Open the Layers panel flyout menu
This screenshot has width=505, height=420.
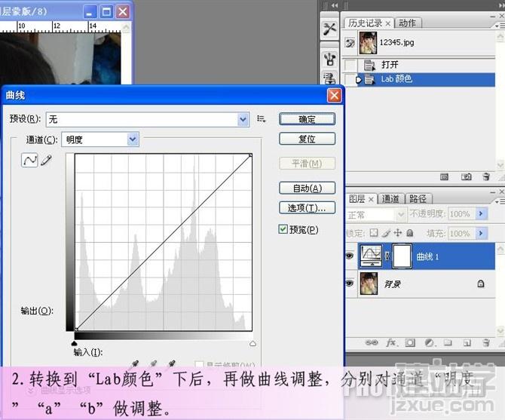pos(500,201)
